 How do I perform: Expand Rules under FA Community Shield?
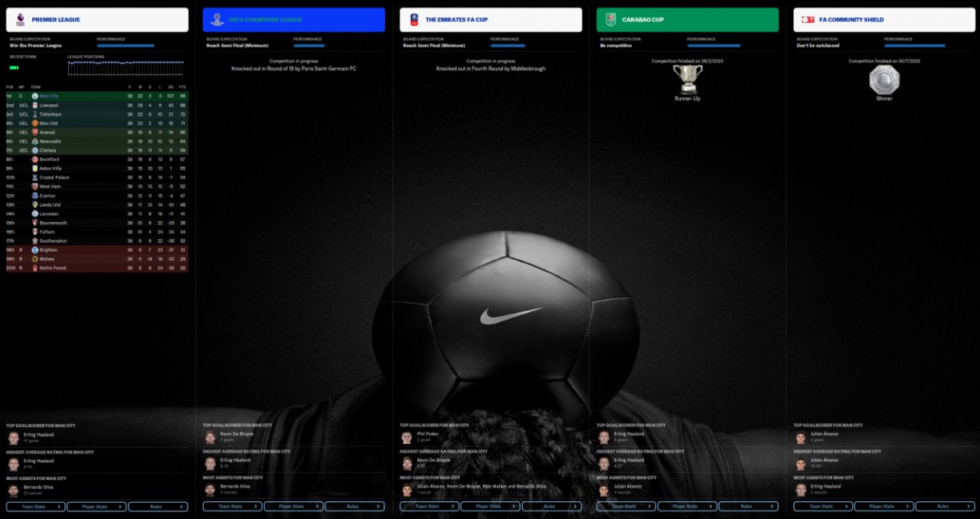tap(945, 506)
